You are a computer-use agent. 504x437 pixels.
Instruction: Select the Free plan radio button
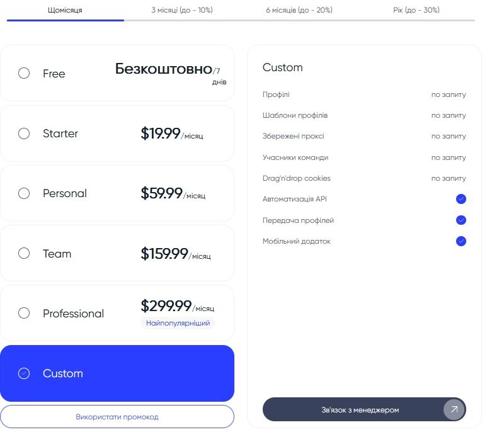(24, 73)
